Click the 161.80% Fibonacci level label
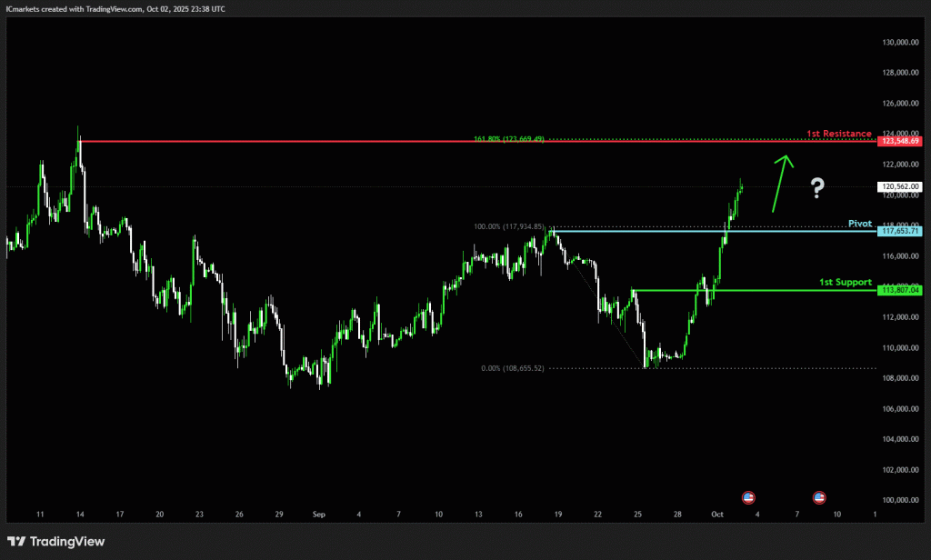The width and height of the screenshot is (931, 560). coord(508,139)
